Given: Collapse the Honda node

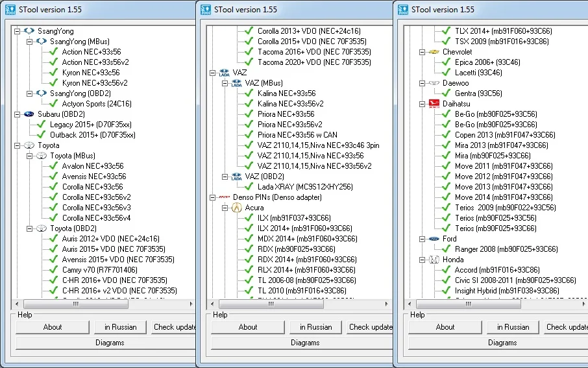Looking at the screenshot, I should pos(423,260).
